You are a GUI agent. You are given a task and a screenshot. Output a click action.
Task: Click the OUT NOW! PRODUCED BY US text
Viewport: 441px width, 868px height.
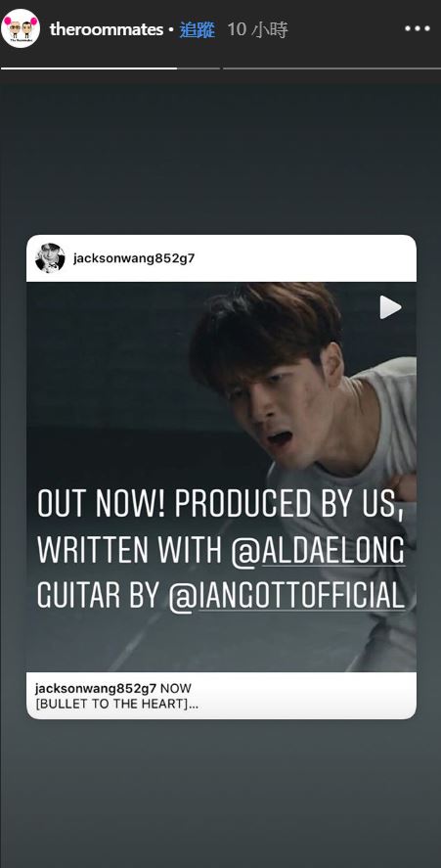[219, 505]
